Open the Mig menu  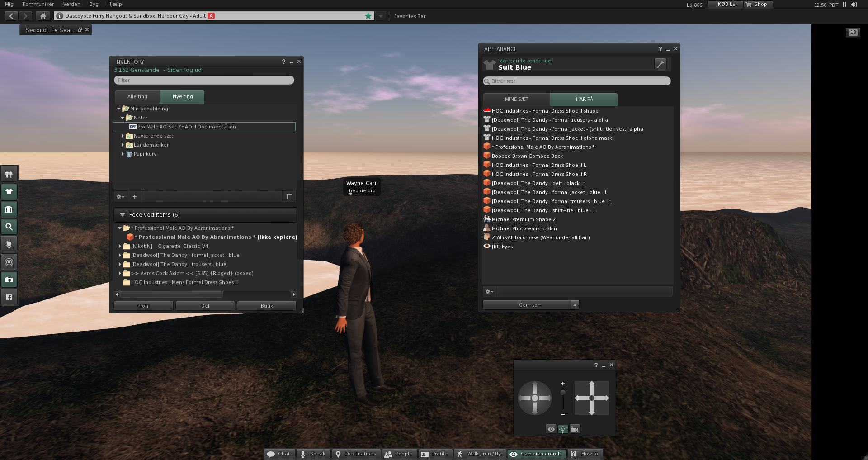coord(9,4)
